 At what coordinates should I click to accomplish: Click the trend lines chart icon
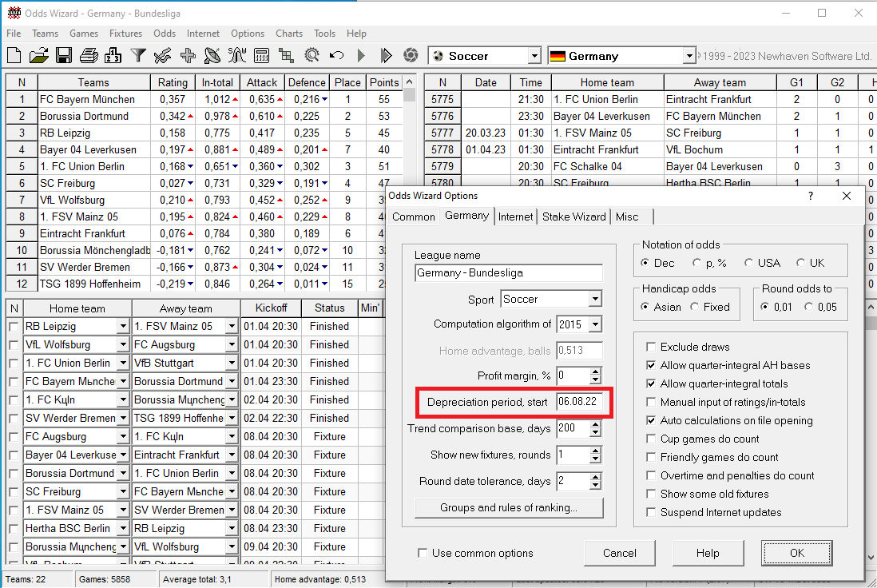click(x=163, y=55)
